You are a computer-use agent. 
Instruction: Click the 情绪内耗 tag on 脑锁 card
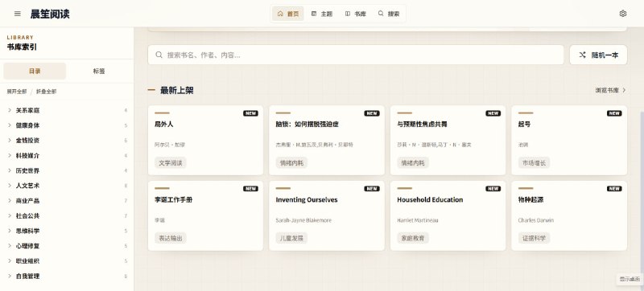point(291,162)
